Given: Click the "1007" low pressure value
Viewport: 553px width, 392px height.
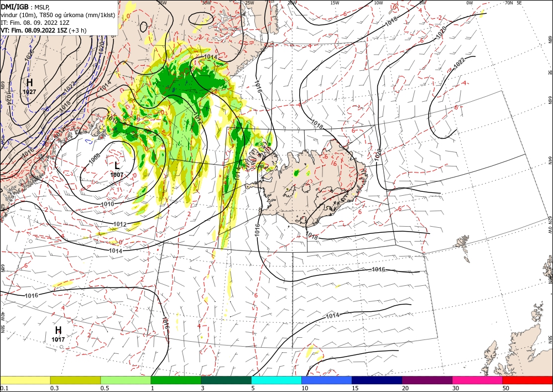Looking at the screenshot, I should pyautogui.click(x=117, y=175).
